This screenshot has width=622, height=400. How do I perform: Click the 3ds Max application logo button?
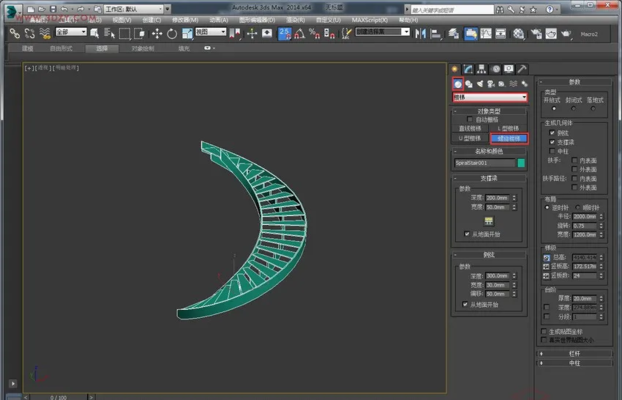[11, 11]
